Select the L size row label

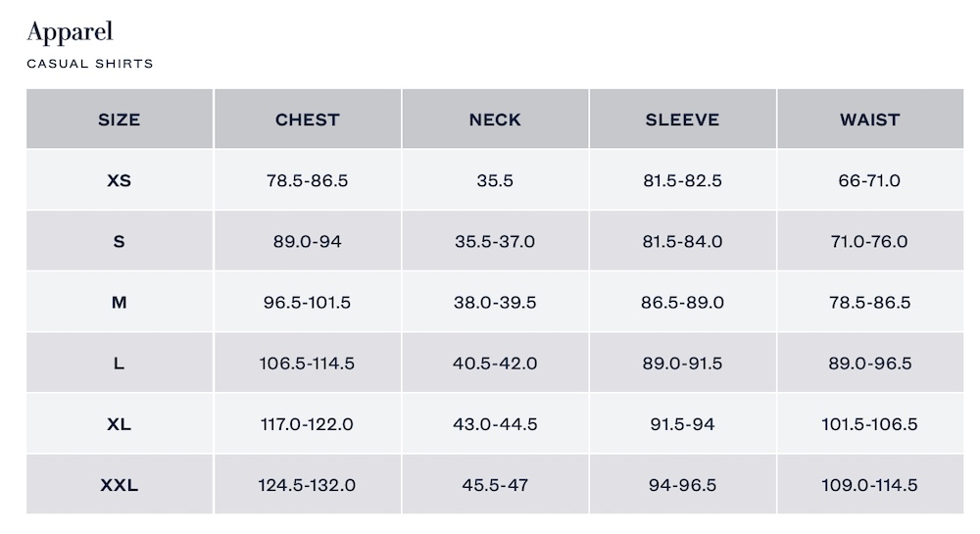pos(120,363)
